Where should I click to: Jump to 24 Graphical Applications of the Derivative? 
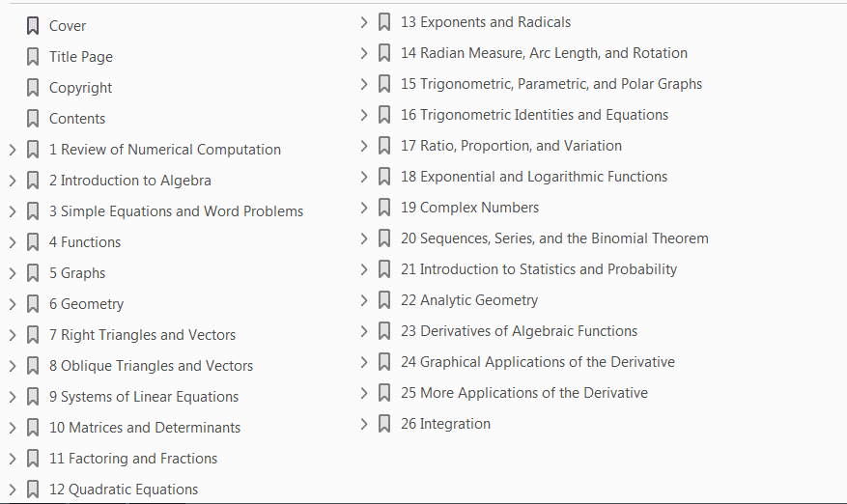pos(538,362)
